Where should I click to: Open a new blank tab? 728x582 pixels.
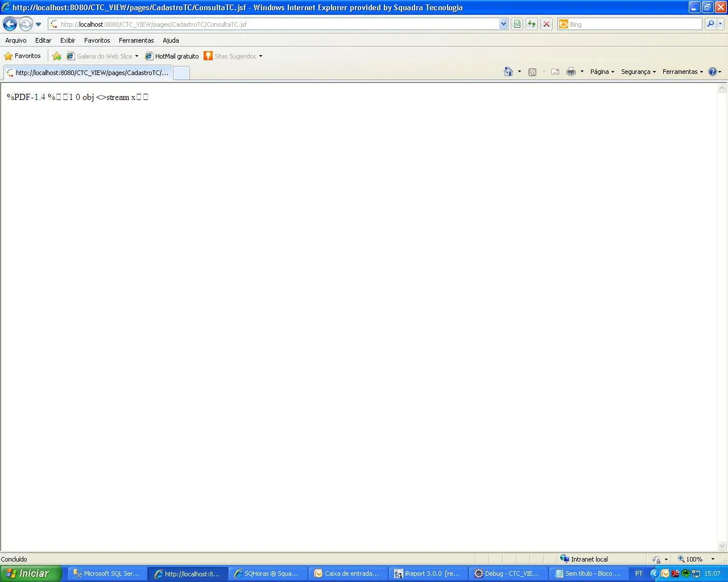point(181,73)
